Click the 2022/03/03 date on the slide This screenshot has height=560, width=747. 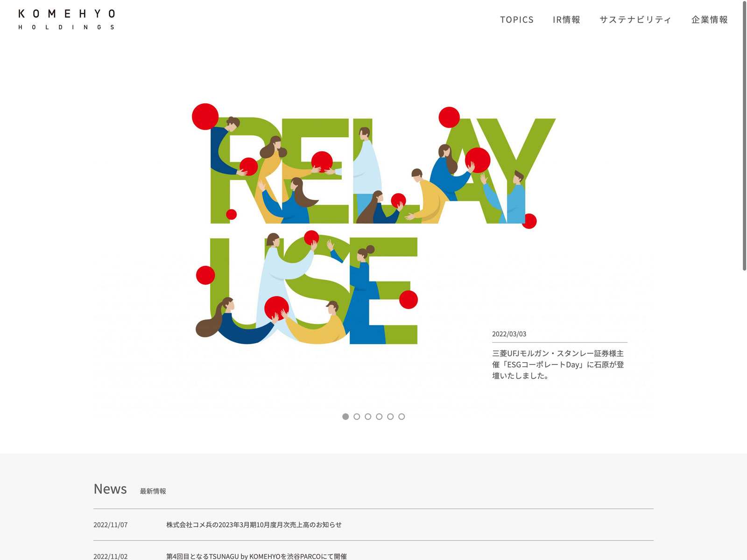tap(509, 334)
